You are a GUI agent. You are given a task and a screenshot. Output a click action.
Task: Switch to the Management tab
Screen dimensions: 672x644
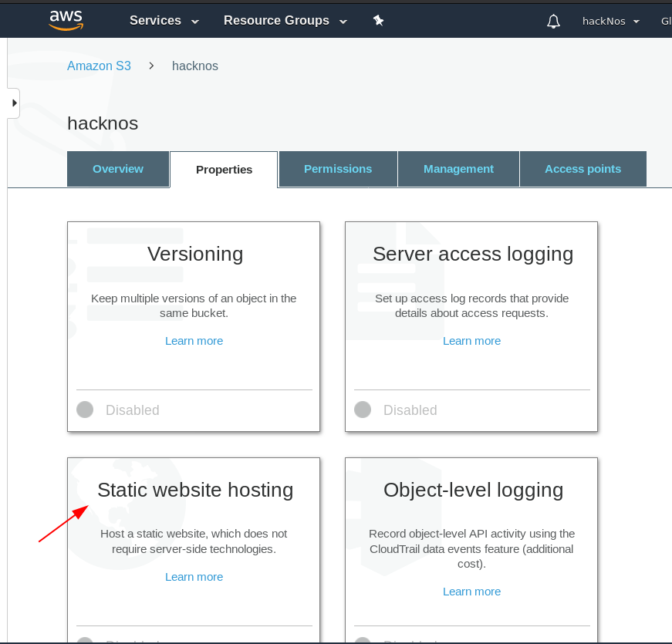point(458,169)
